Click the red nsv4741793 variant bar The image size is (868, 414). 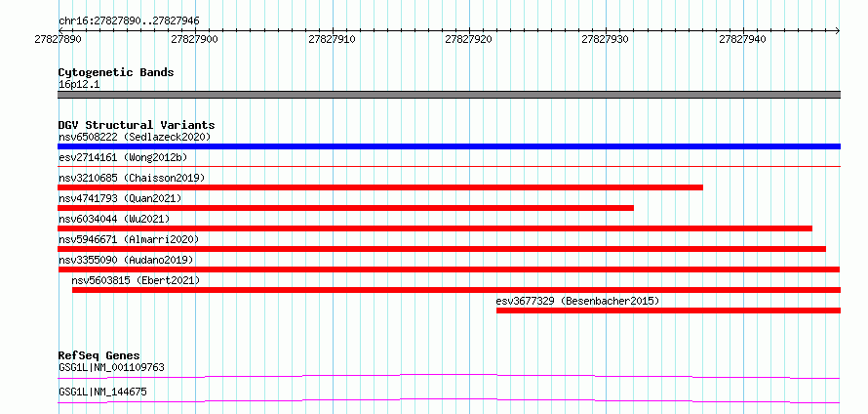345,208
